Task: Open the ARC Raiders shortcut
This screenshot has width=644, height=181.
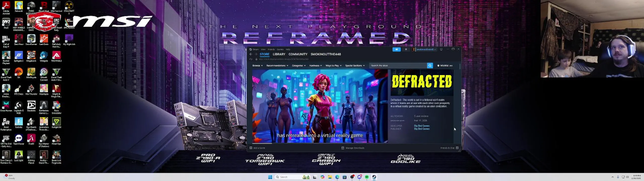Action: pos(69,23)
